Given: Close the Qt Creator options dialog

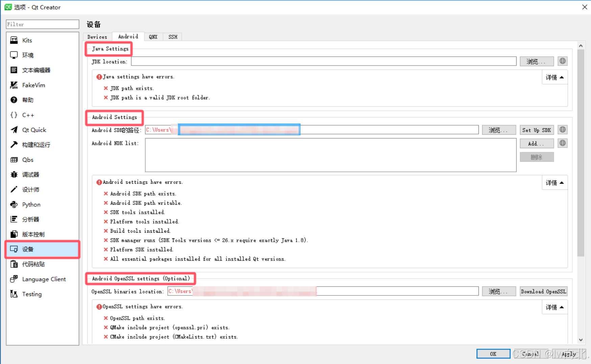Looking at the screenshot, I should pyautogui.click(x=585, y=7).
